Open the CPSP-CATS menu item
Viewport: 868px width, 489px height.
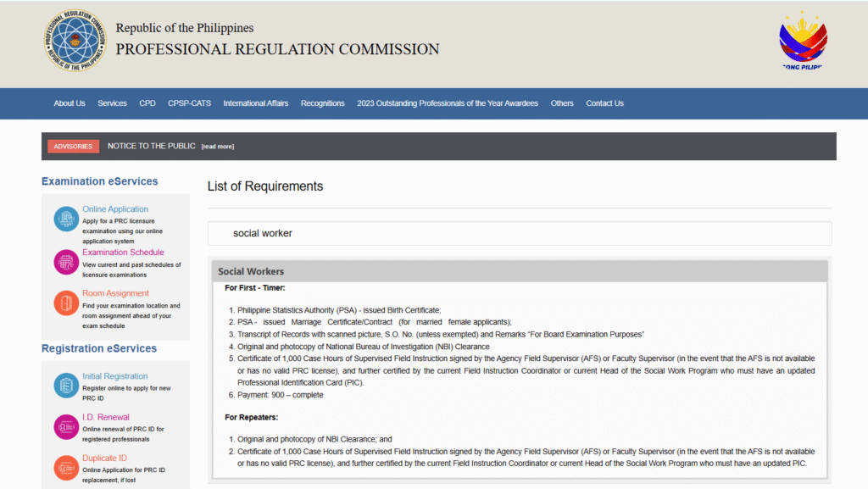click(189, 103)
